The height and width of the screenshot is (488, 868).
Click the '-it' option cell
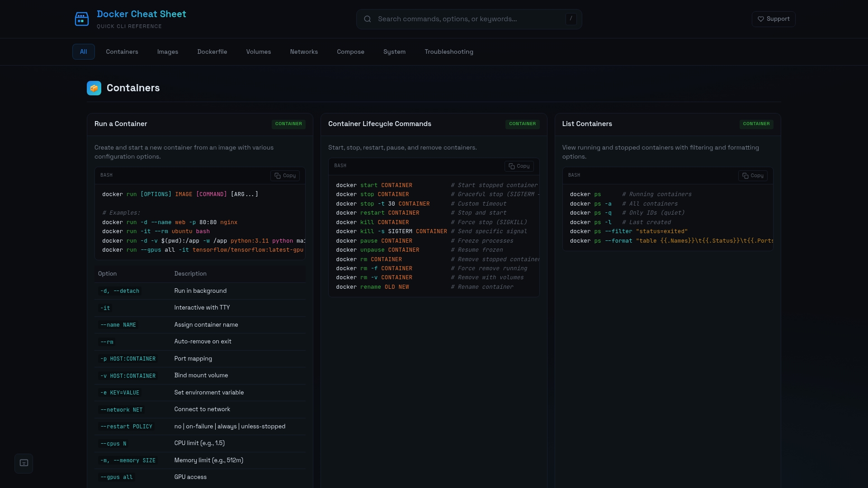click(x=105, y=308)
